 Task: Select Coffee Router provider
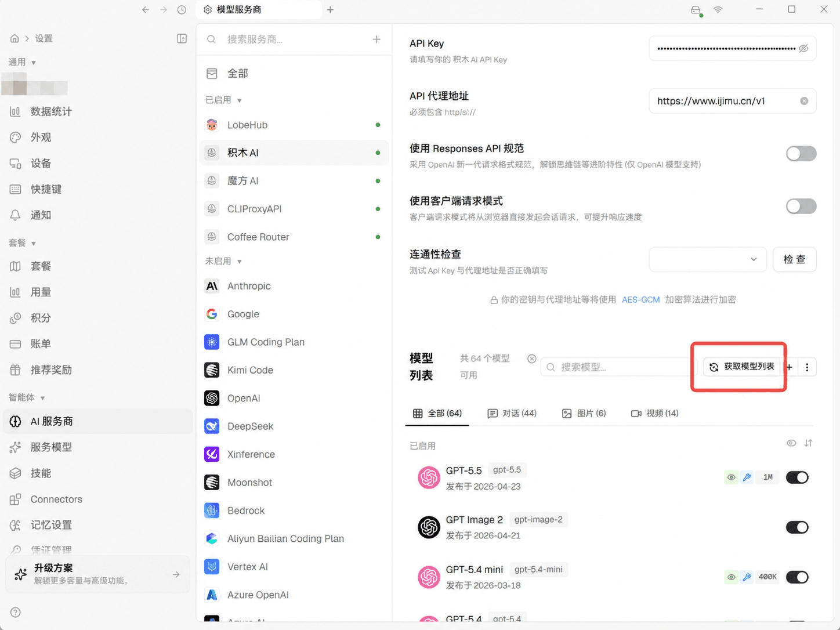[x=294, y=237]
